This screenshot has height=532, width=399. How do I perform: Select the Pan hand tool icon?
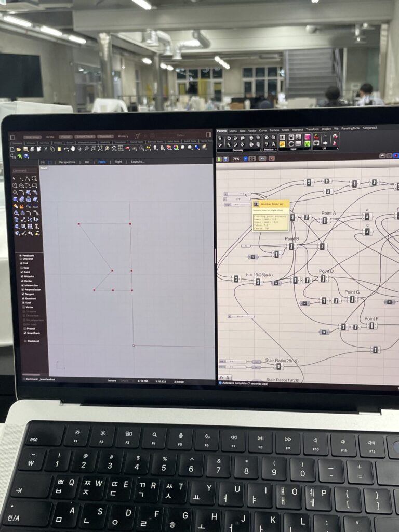pyautogui.click(x=73, y=149)
